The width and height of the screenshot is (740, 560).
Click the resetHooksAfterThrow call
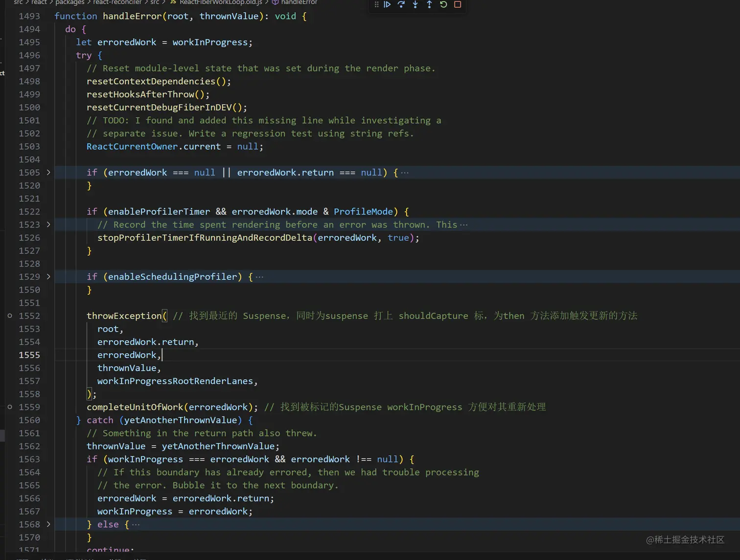coord(140,94)
